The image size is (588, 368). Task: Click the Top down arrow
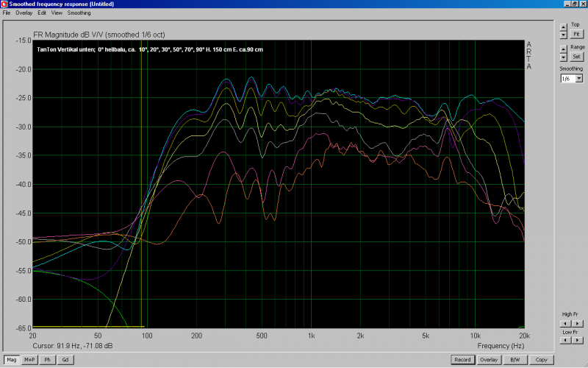point(564,35)
